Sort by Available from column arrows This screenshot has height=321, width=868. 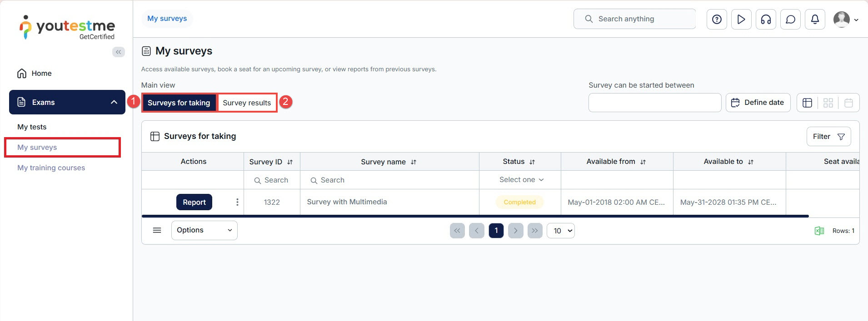tap(643, 162)
